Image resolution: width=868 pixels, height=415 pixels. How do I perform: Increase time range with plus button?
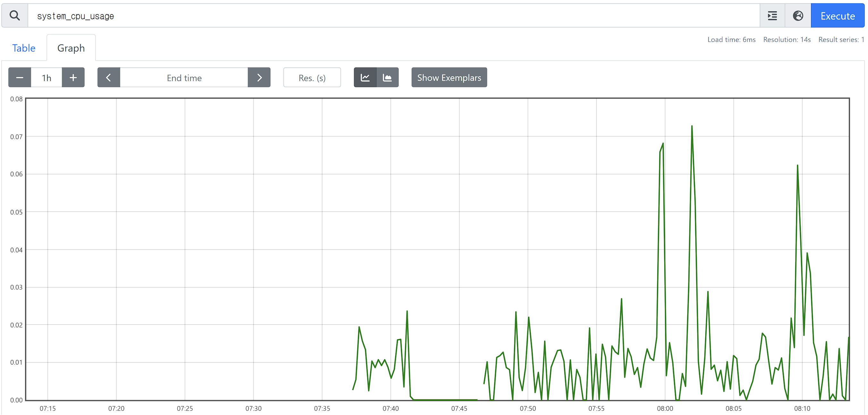[x=73, y=78]
